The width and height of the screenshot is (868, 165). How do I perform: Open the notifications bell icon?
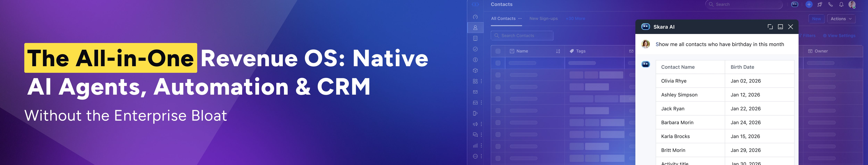pos(841,4)
